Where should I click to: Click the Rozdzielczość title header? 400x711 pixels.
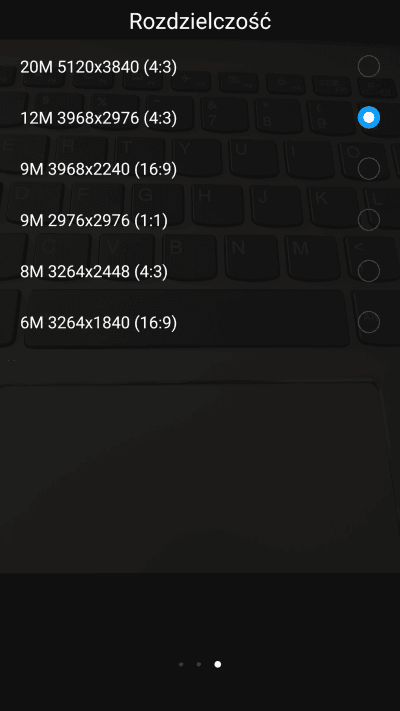(200, 21)
